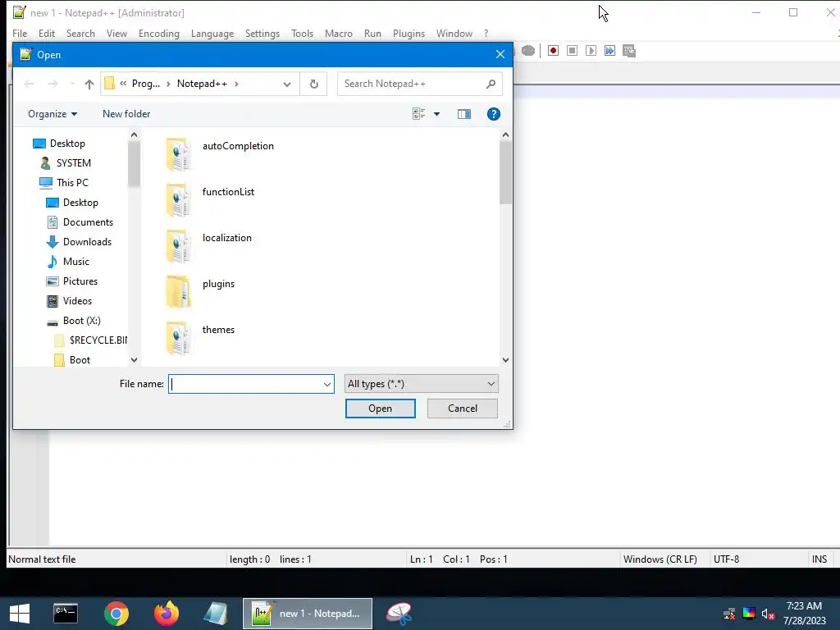The width and height of the screenshot is (840, 630).
Task: Open dialog help via question mark
Action: (493, 114)
